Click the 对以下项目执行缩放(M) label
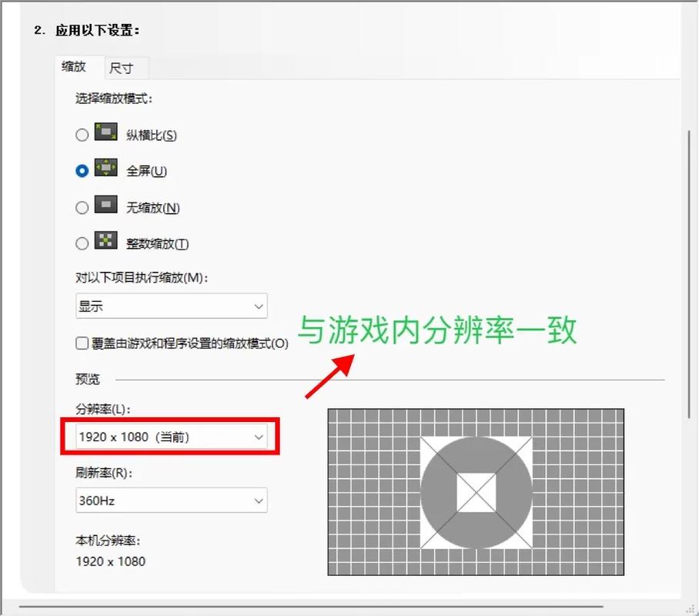Viewport: 699px width, 616px height. (x=142, y=277)
